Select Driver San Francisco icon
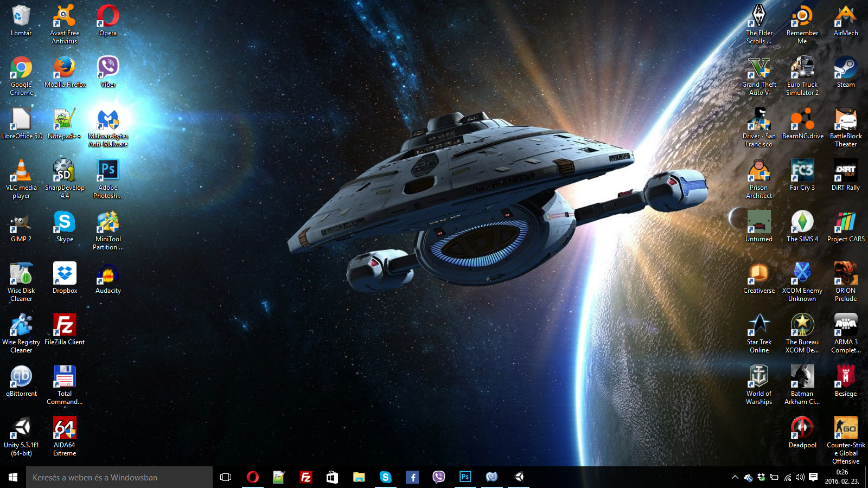This screenshot has height=488, width=868. (x=759, y=127)
